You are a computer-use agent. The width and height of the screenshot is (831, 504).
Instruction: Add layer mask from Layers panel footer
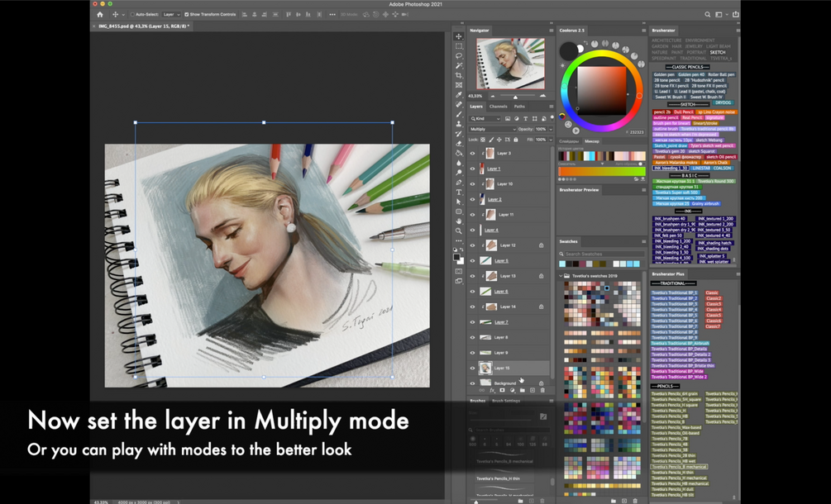tap(502, 391)
